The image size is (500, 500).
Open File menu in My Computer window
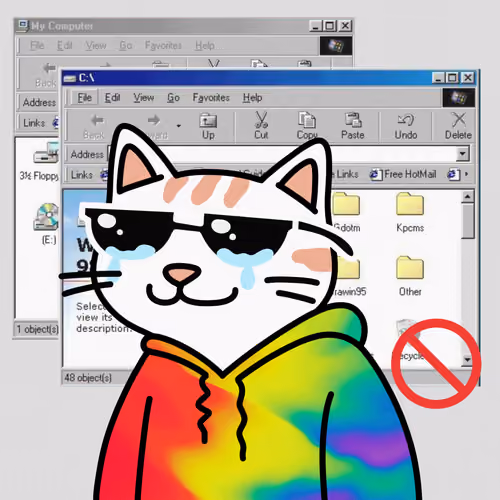coord(37,45)
